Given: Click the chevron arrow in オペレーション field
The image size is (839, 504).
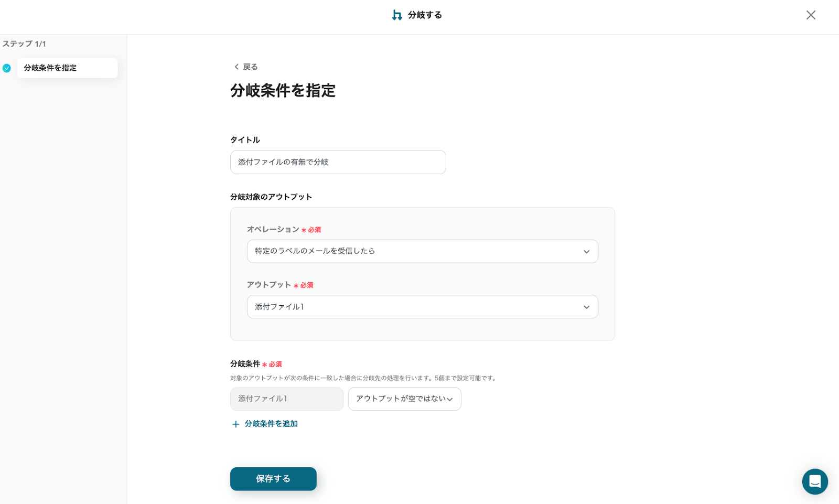Looking at the screenshot, I should click(586, 252).
